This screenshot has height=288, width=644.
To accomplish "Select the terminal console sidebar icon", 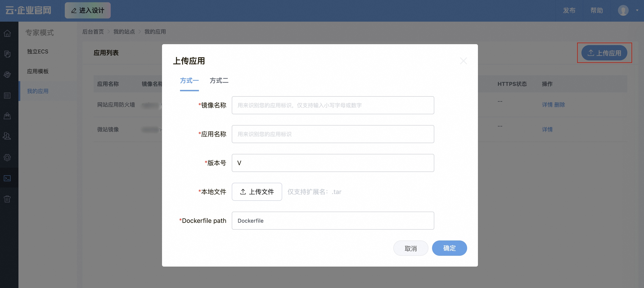I will pyautogui.click(x=7, y=178).
